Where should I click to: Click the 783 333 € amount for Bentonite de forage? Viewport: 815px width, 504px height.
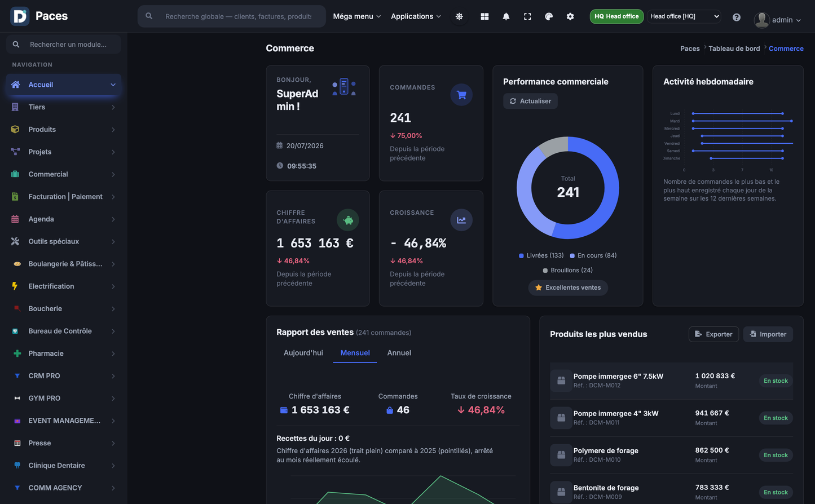click(x=712, y=488)
